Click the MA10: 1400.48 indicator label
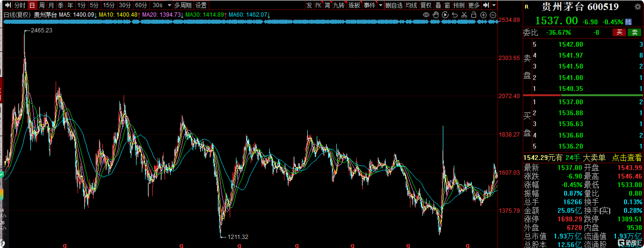 click(x=120, y=15)
